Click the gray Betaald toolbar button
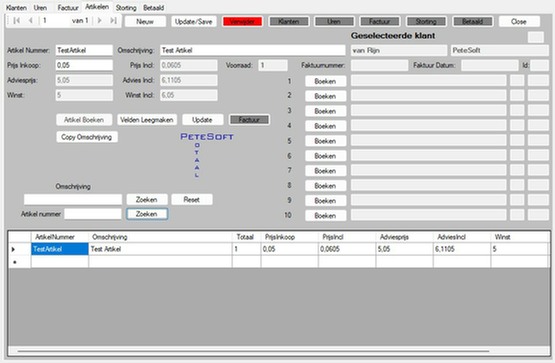This screenshot has width=555, height=363. [473, 22]
